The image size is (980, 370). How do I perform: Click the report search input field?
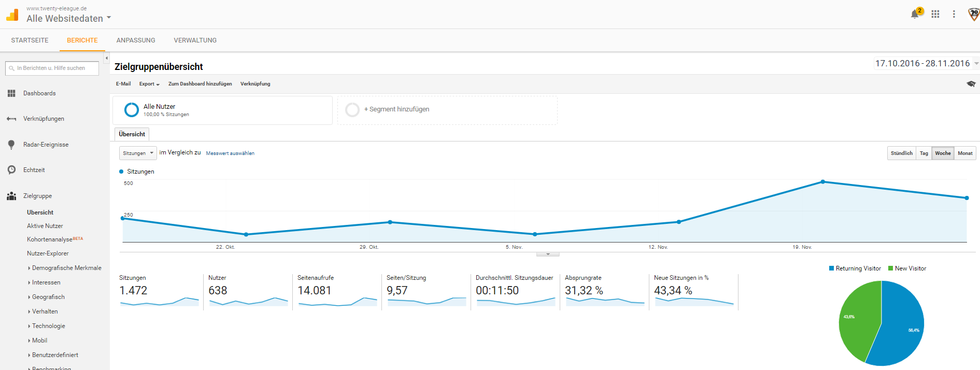(x=52, y=68)
